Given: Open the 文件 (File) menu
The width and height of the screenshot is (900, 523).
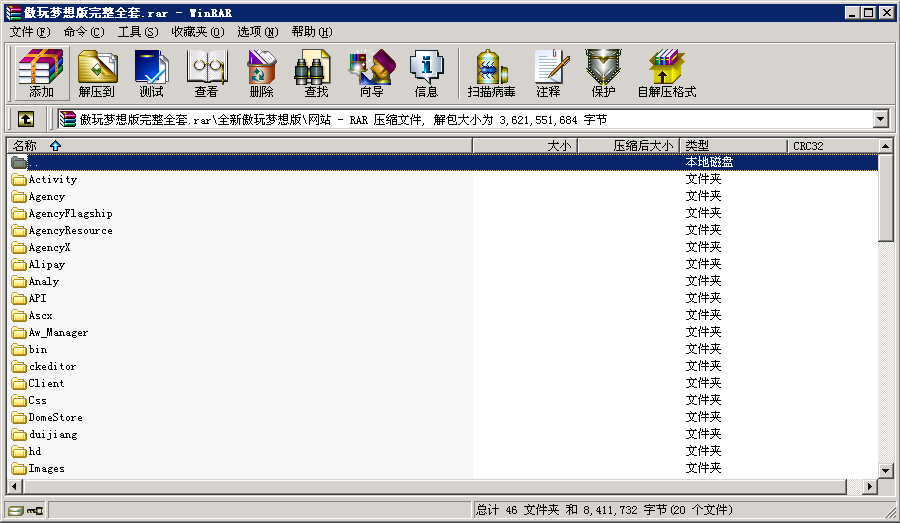Looking at the screenshot, I should (30, 31).
